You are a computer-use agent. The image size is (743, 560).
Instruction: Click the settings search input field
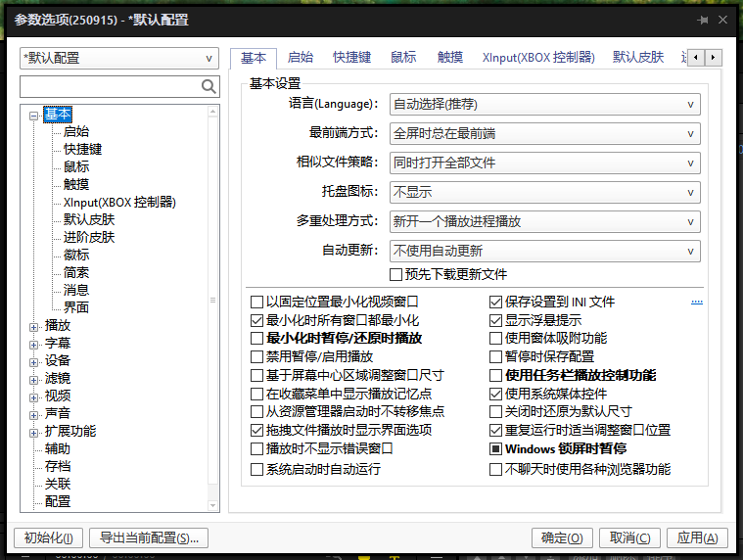point(110,87)
